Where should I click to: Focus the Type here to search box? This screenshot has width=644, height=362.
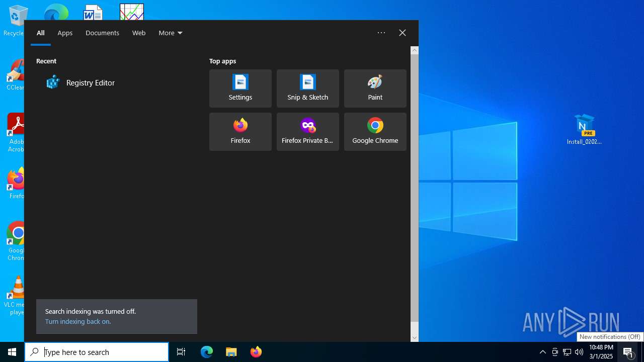97,352
